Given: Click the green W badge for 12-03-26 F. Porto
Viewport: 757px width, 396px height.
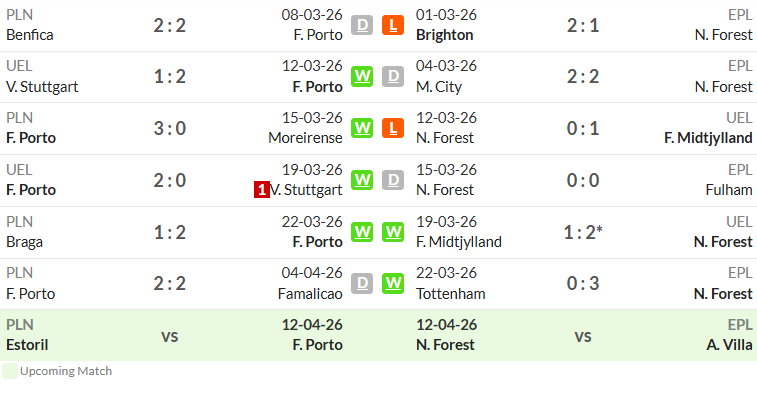Looking at the screenshot, I should point(362,76).
